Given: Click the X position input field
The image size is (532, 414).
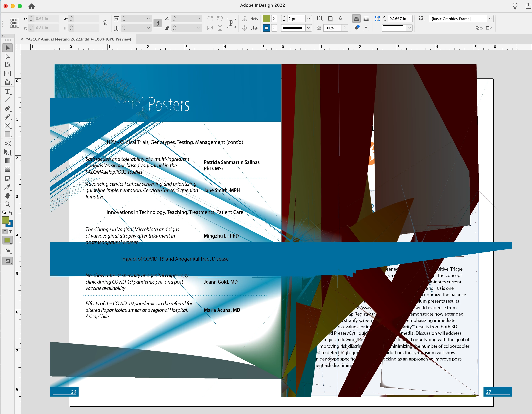Looking at the screenshot, I should (x=46, y=19).
